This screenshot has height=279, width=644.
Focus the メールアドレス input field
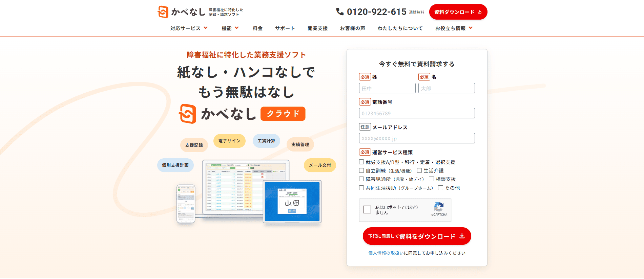417,138
